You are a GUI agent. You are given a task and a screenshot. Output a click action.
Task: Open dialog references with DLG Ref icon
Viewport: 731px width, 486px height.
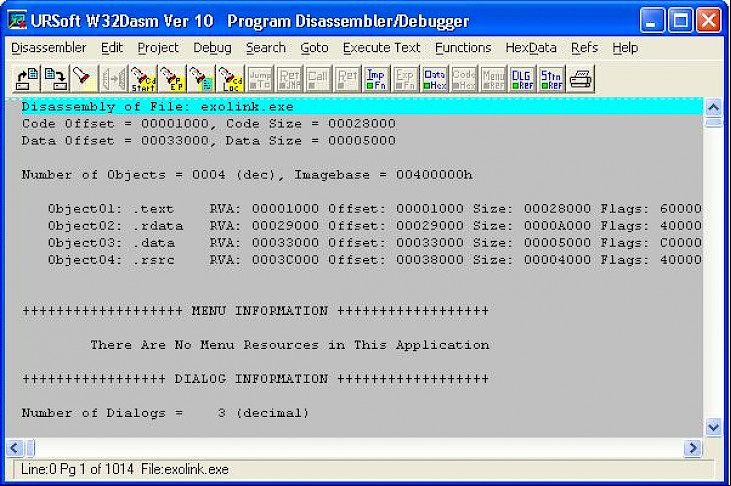coord(522,78)
